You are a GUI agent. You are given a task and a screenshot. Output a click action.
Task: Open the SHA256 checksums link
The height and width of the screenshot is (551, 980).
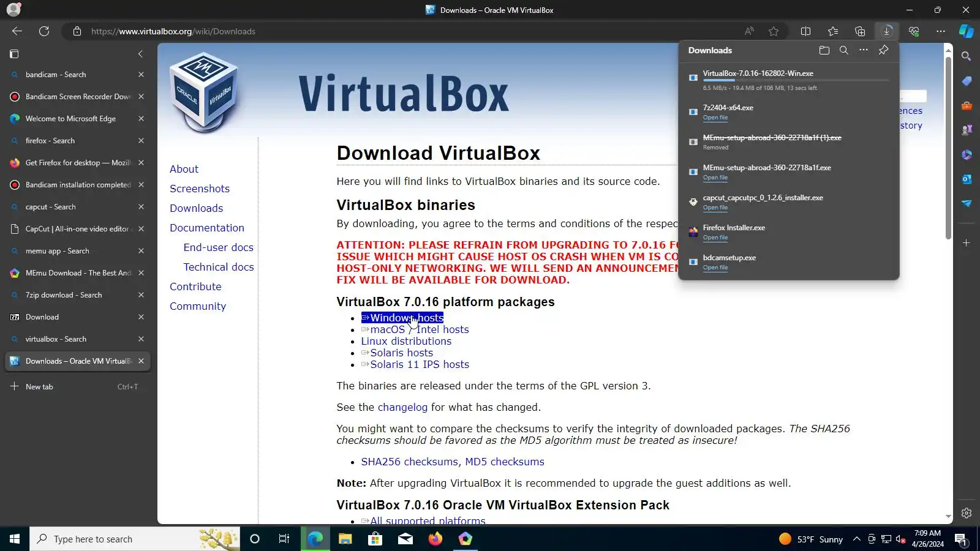409,462
